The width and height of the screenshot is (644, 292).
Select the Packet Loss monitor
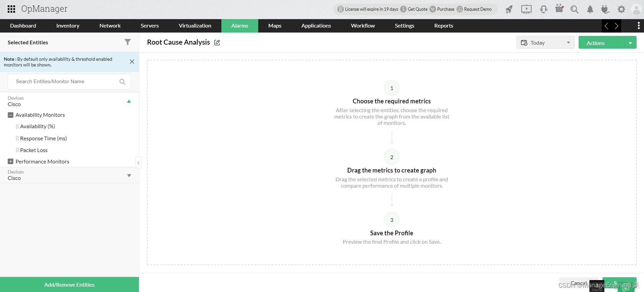[x=34, y=150]
